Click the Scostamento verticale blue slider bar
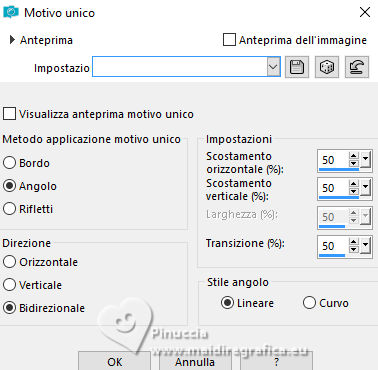378x370 pixels. click(x=339, y=197)
